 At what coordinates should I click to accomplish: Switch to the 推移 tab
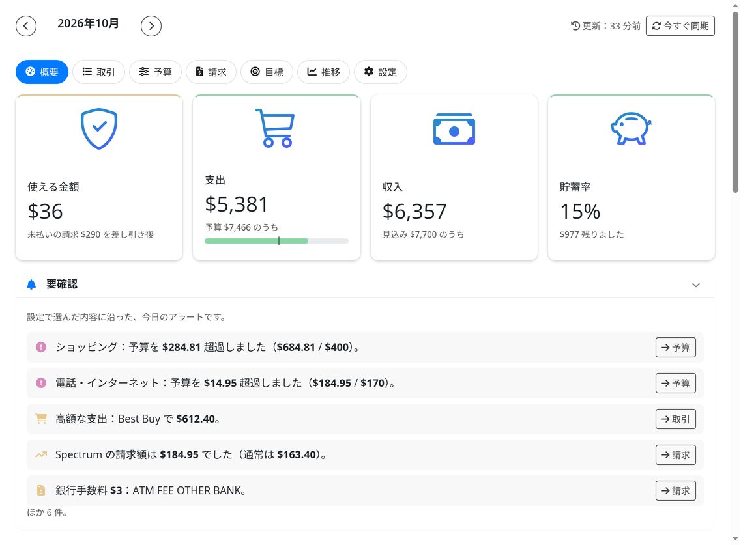(x=323, y=72)
